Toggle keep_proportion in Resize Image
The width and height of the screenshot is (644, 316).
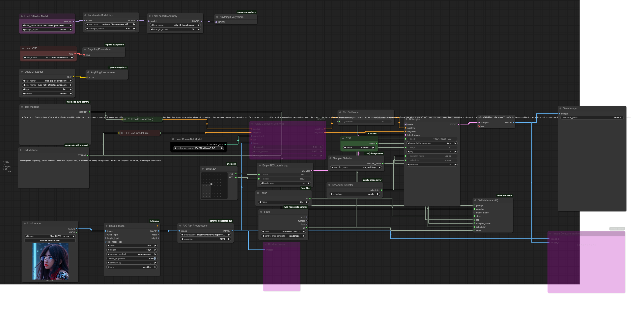click(132, 258)
